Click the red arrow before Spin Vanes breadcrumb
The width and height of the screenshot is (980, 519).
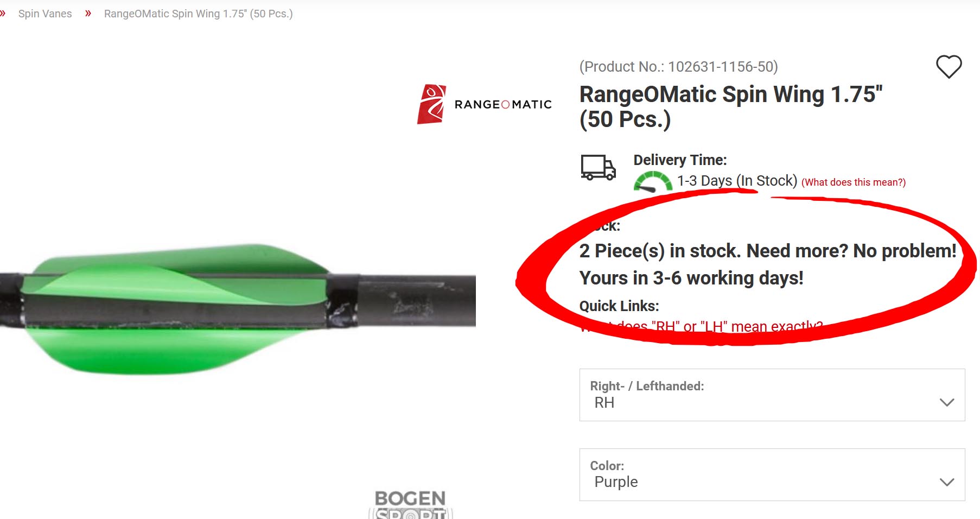coord(3,14)
